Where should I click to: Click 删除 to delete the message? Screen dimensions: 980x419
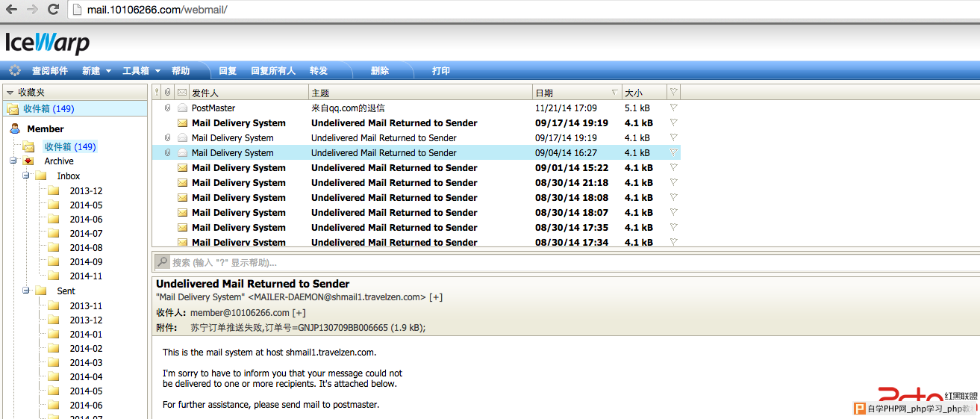click(380, 71)
